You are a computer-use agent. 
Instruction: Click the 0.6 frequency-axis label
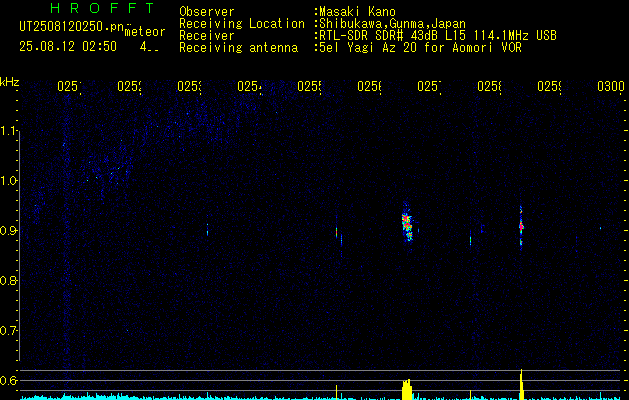coord(9,380)
